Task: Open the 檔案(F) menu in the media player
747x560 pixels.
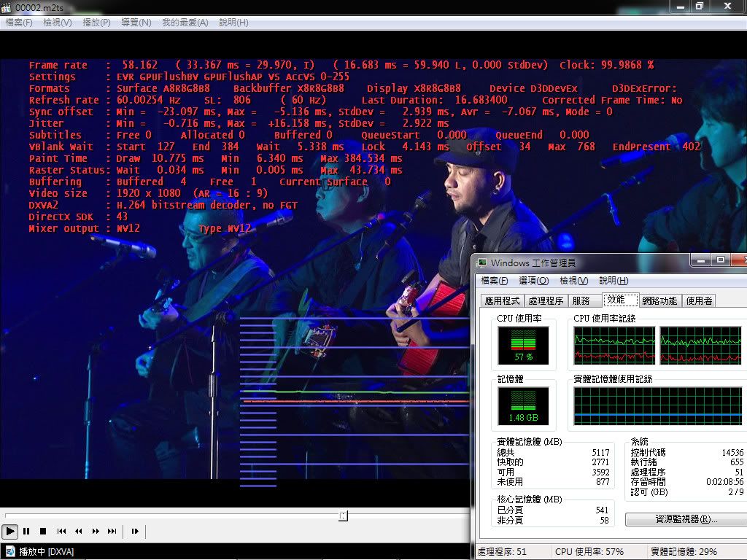Action: tap(19, 23)
